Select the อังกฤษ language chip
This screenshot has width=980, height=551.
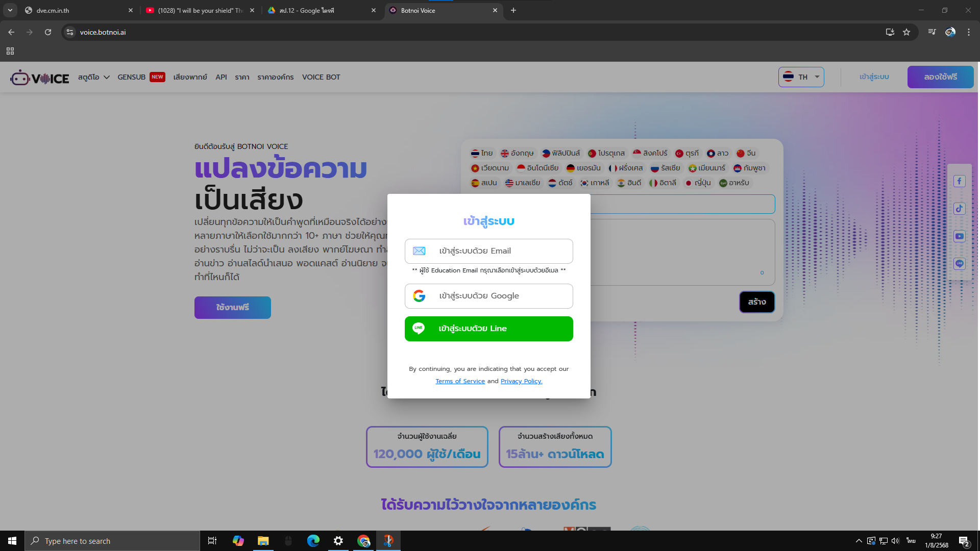[517, 153]
